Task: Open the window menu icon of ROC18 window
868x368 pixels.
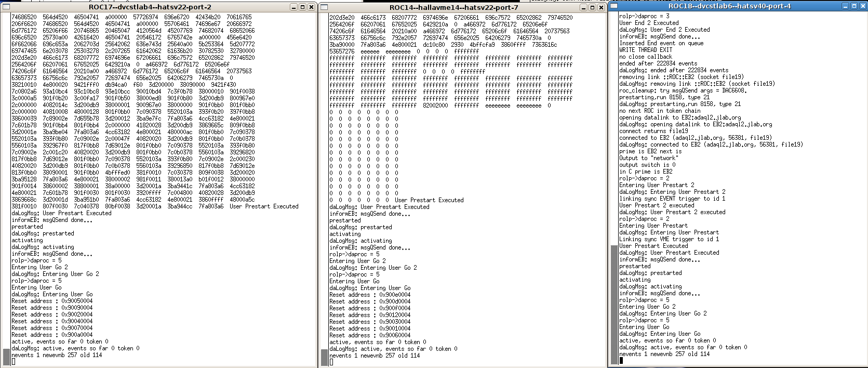Action: (614, 6)
